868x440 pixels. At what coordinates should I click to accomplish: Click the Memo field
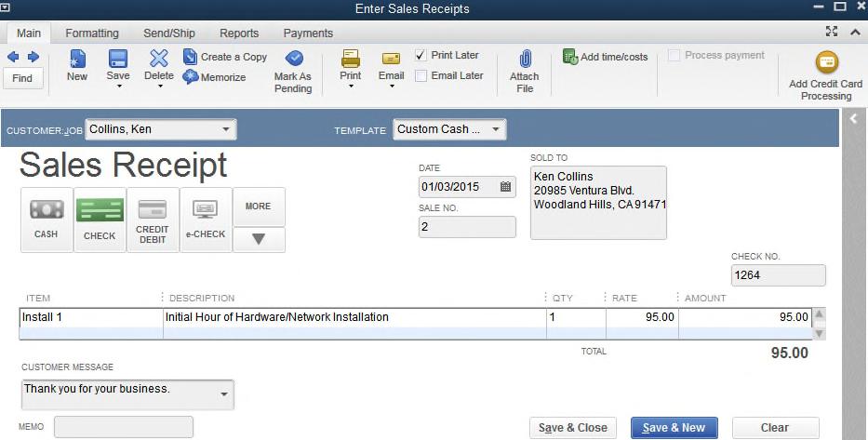(124, 427)
